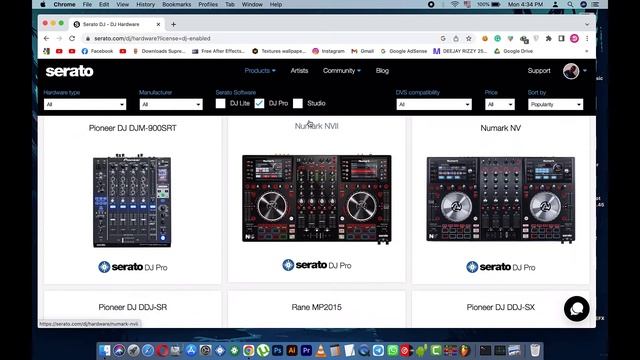640x360 pixels.
Task: Go to the Artists page
Action: [x=299, y=71]
